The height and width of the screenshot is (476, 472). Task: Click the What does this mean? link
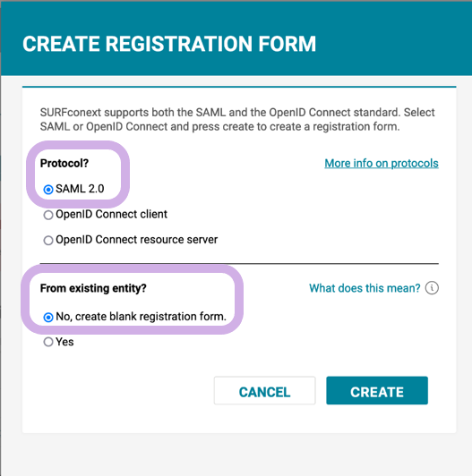(x=365, y=288)
